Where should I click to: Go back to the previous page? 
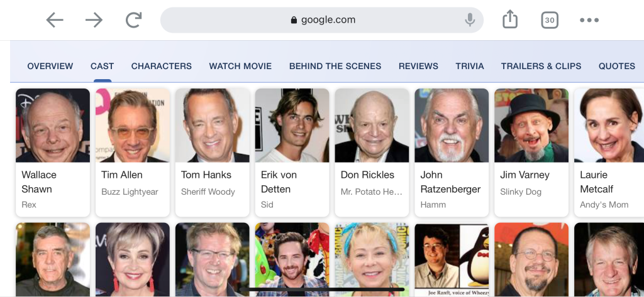(55, 20)
